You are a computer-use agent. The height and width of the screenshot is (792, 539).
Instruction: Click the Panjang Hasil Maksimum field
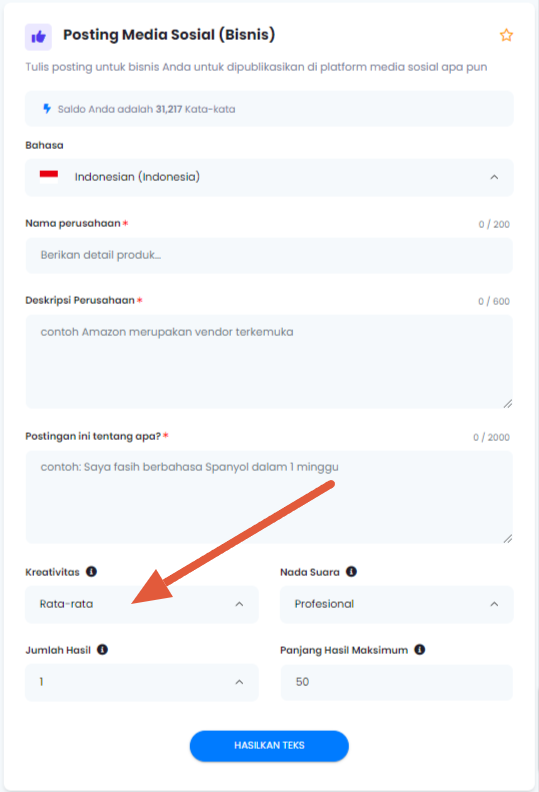(x=397, y=682)
